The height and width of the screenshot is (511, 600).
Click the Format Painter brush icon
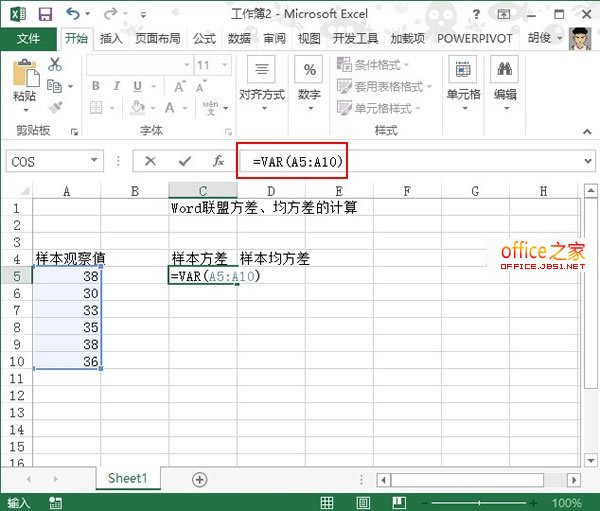[x=55, y=107]
